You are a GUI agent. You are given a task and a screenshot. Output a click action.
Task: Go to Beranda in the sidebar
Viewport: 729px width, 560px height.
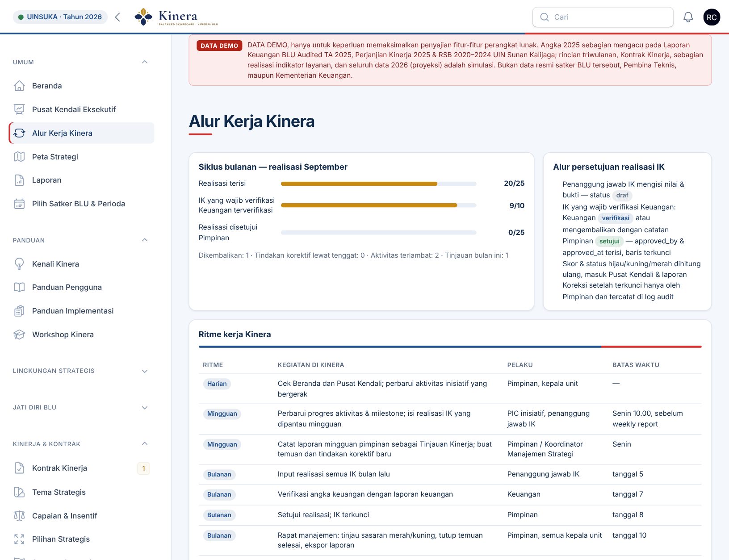(x=81, y=86)
